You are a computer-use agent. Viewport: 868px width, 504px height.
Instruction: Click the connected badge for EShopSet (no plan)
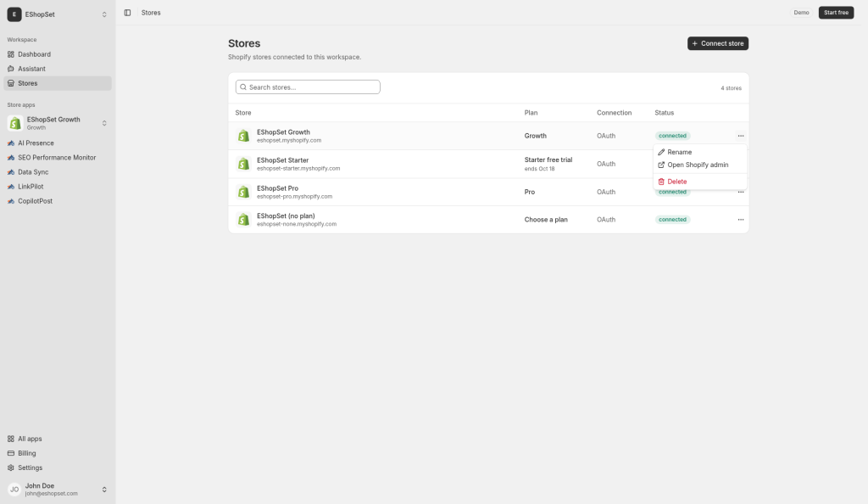coord(672,220)
